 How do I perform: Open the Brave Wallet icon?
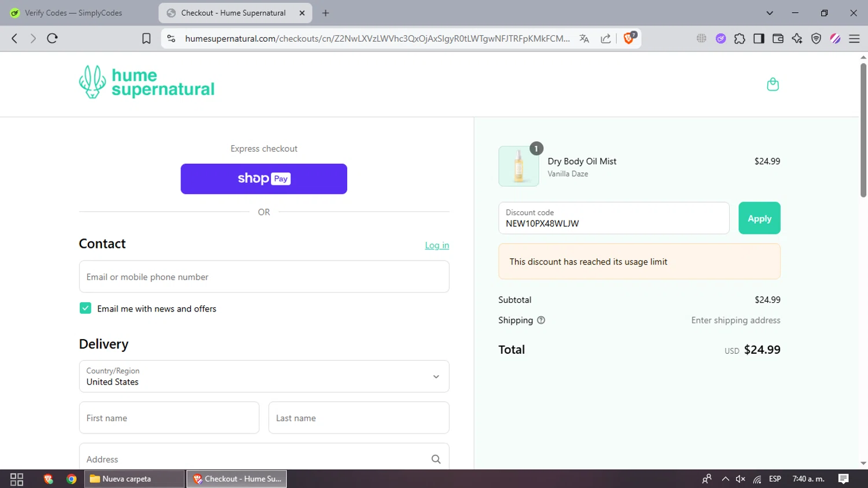click(778, 38)
